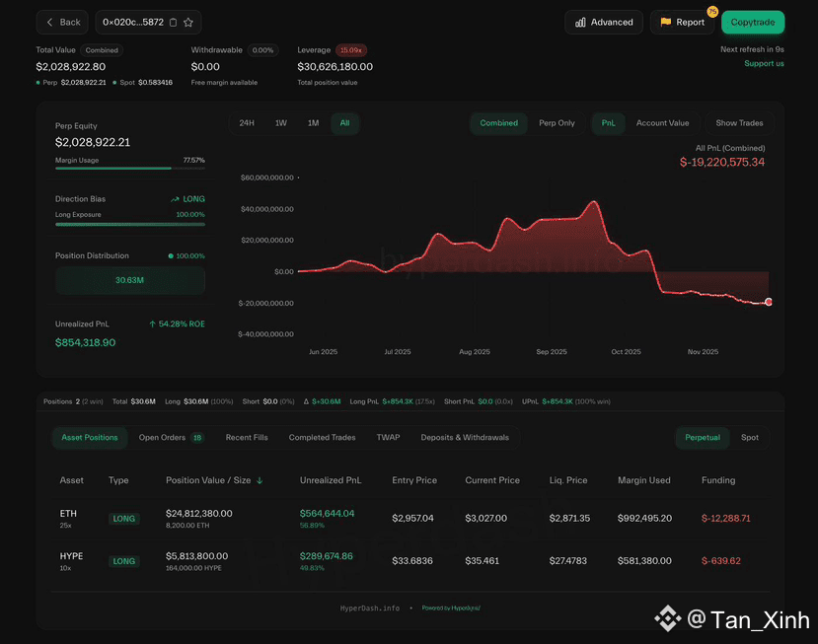This screenshot has height=644, width=818.
Task: Click the sort arrow beside Position Value / Size
Action: click(x=260, y=480)
